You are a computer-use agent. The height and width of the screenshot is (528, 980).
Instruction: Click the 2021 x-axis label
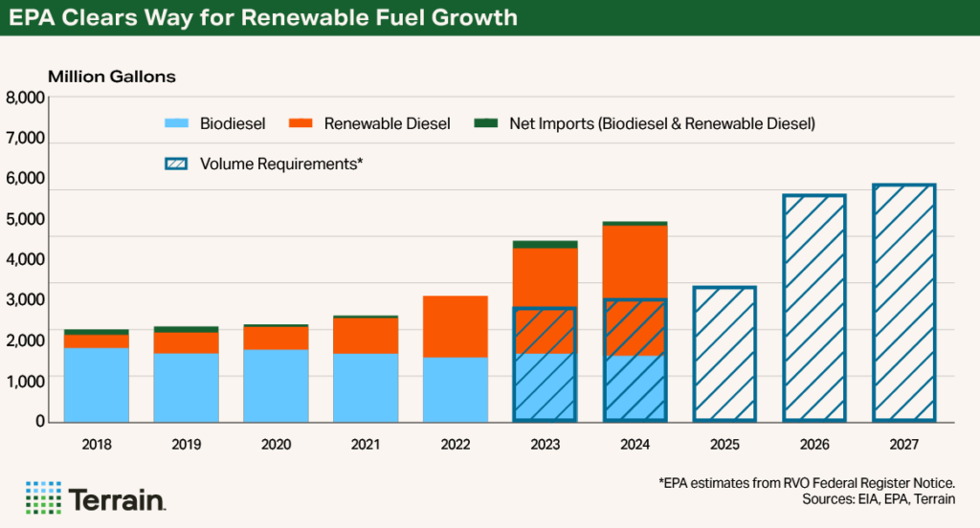(366, 444)
